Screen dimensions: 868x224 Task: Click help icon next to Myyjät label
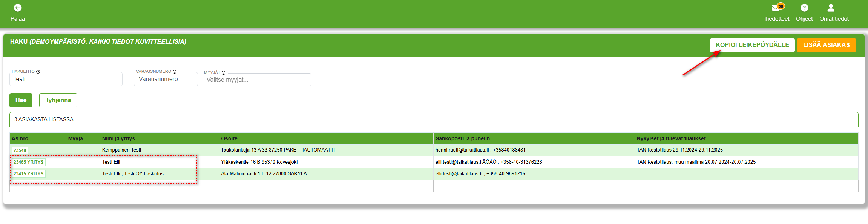pyautogui.click(x=224, y=73)
